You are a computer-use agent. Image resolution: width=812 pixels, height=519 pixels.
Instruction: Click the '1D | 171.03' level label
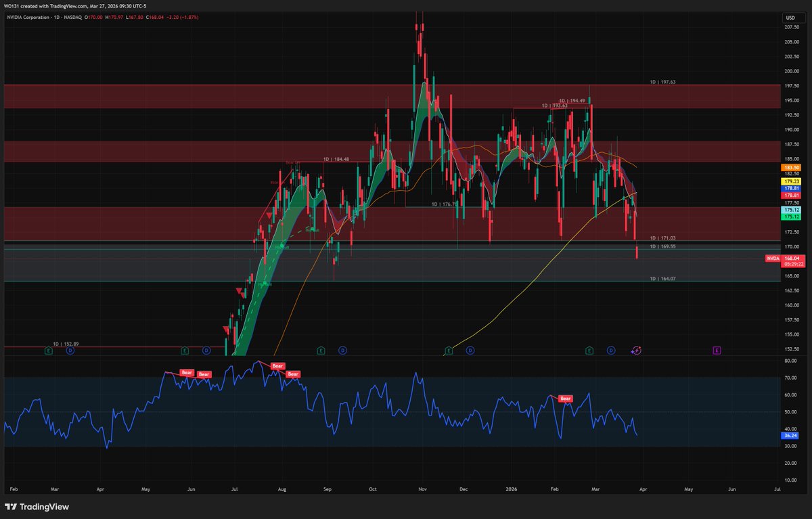[662, 238]
